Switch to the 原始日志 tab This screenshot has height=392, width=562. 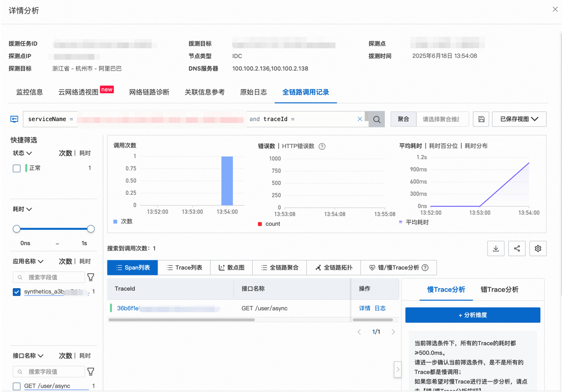(x=254, y=92)
